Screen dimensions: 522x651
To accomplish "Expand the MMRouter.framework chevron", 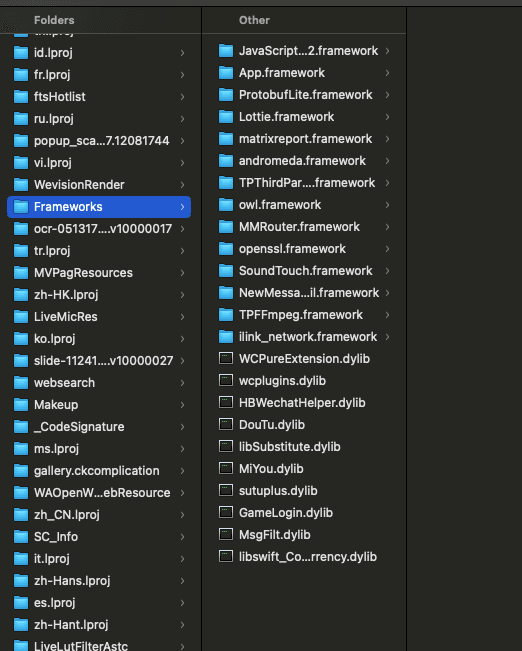I will click(x=387, y=227).
